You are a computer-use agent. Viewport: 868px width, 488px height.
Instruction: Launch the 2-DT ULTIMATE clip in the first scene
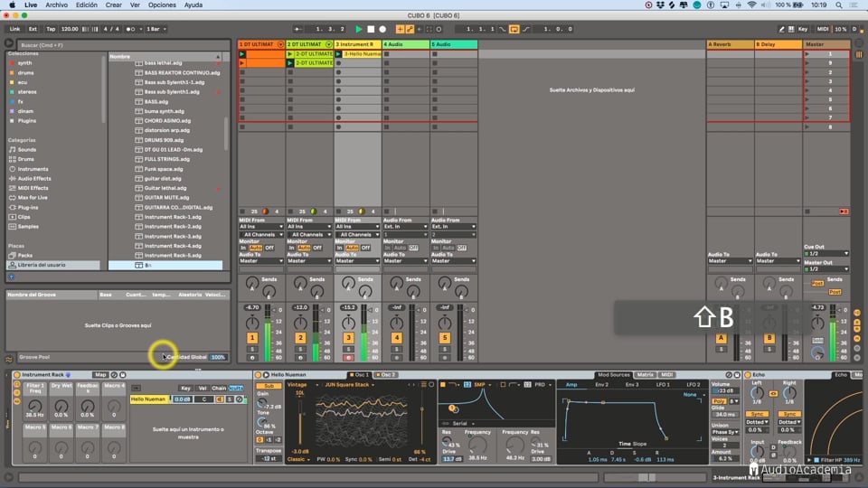click(x=289, y=54)
